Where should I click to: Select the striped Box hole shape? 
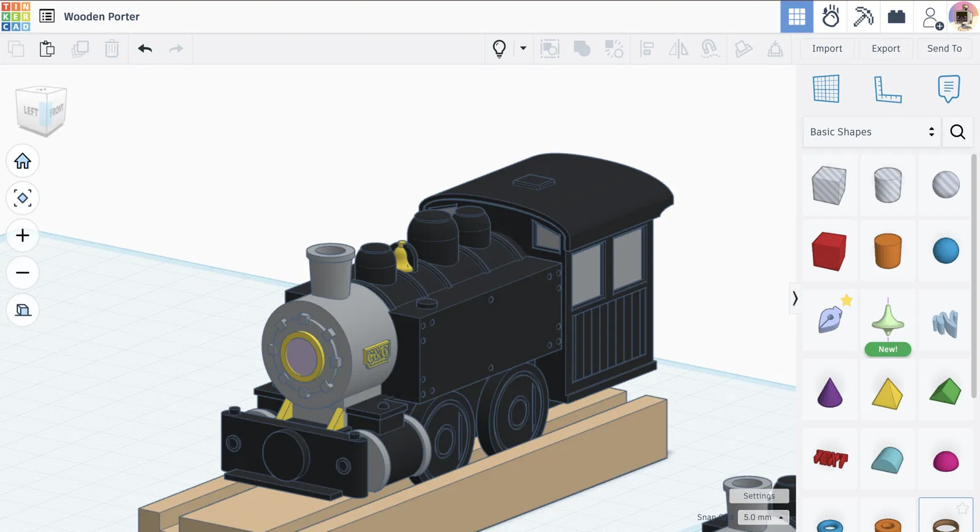(829, 185)
